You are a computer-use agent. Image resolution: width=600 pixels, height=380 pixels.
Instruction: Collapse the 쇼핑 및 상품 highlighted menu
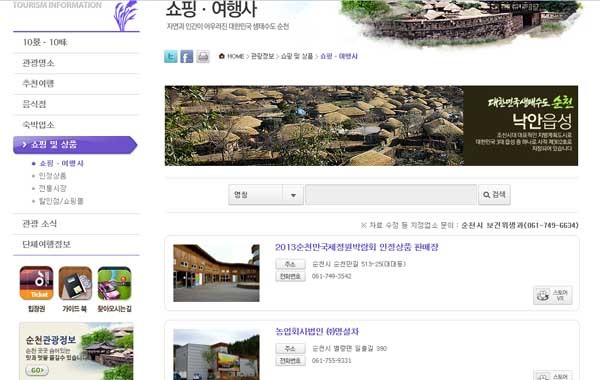(x=75, y=145)
